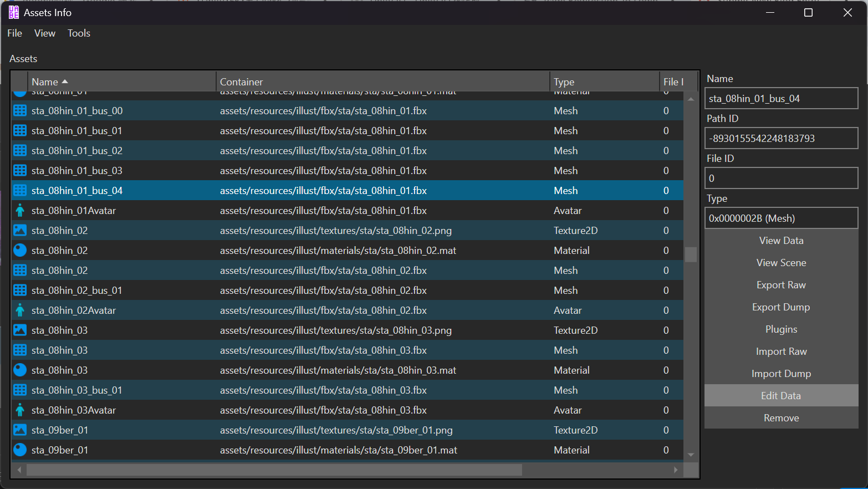Click the View Scene button
This screenshot has width=868, height=489.
782,262
